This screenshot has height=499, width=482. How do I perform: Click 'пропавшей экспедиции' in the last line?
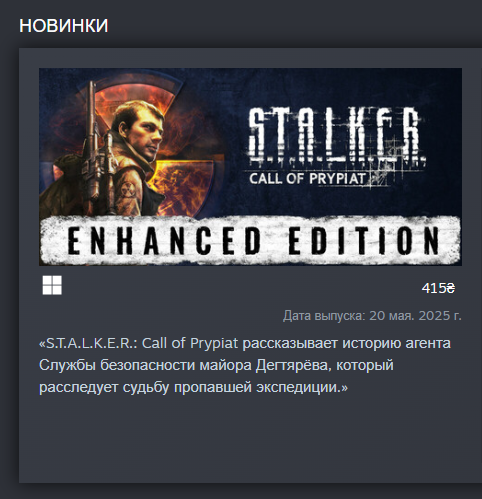pos(256,387)
